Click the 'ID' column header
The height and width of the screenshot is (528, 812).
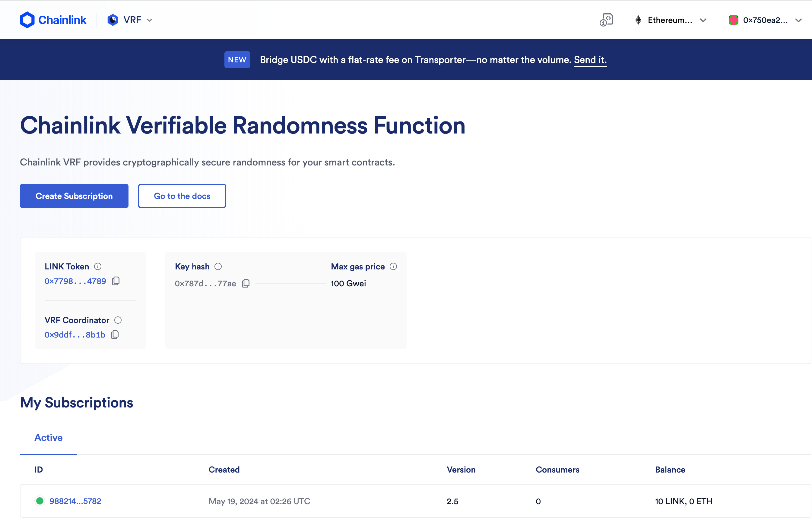coord(39,470)
